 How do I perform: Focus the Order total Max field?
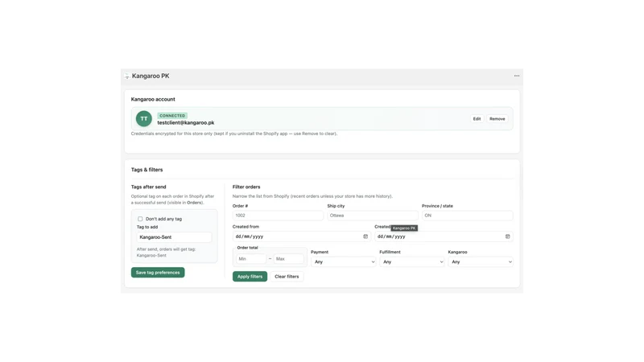click(289, 259)
